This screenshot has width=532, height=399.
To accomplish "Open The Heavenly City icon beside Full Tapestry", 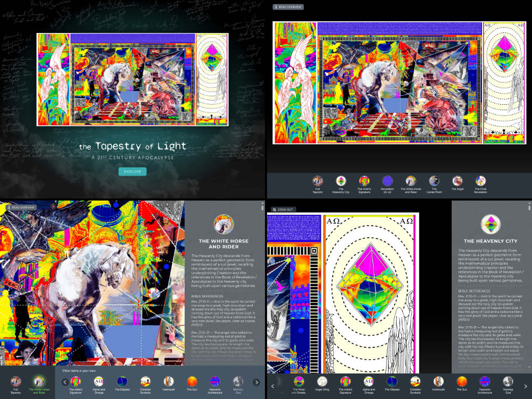I will coord(341,181).
